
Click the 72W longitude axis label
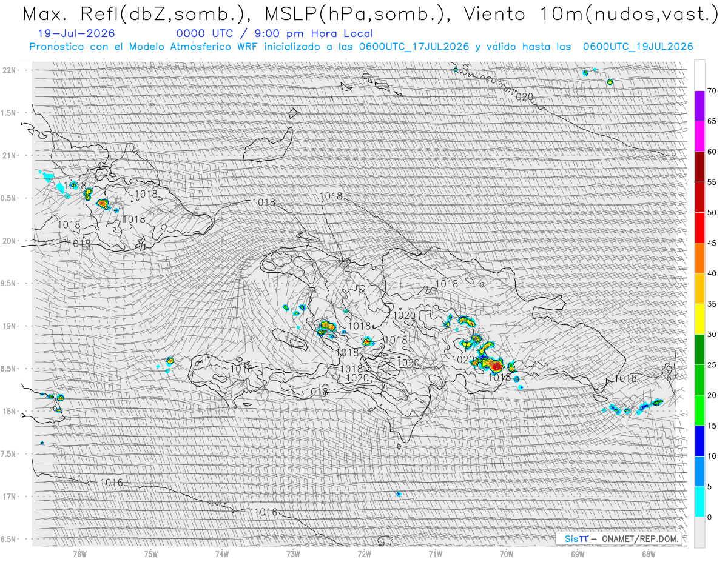364,554
